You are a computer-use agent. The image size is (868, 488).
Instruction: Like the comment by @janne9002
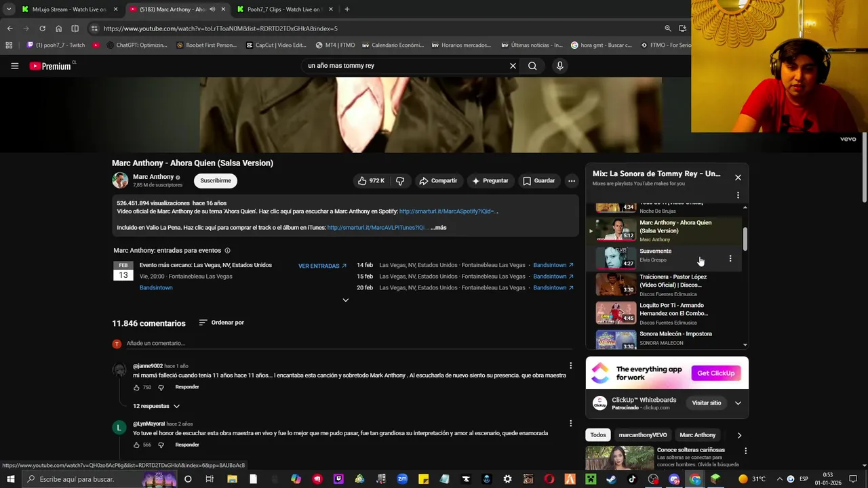coord(136,388)
